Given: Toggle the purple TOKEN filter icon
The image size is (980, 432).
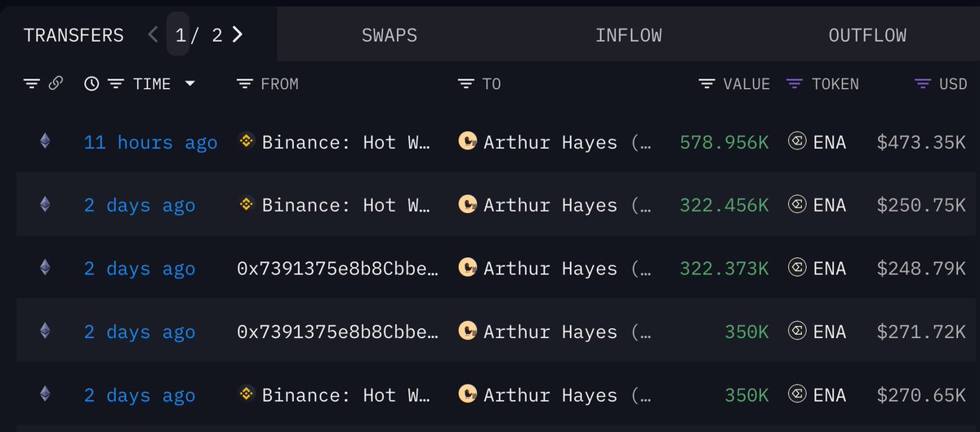Looking at the screenshot, I should pos(795,83).
